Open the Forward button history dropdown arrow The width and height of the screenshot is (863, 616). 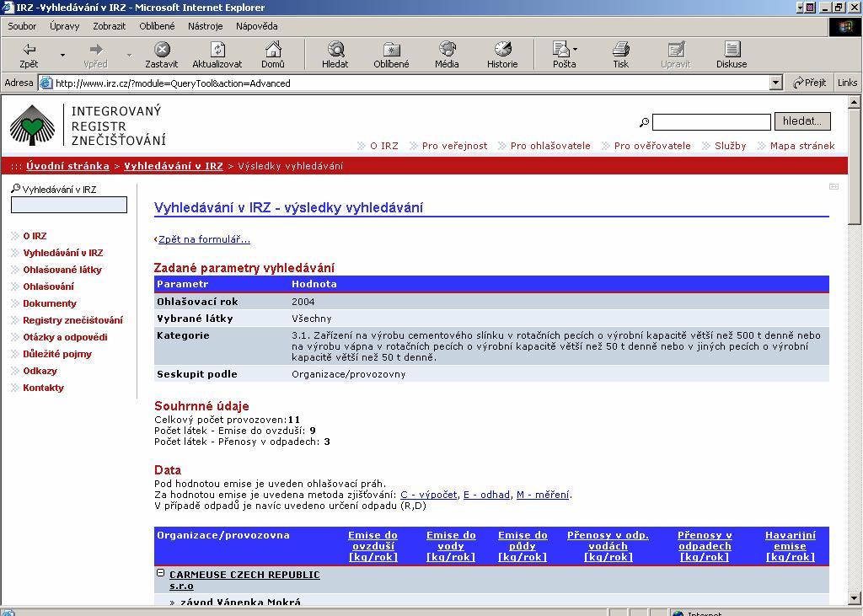click(x=129, y=55)
